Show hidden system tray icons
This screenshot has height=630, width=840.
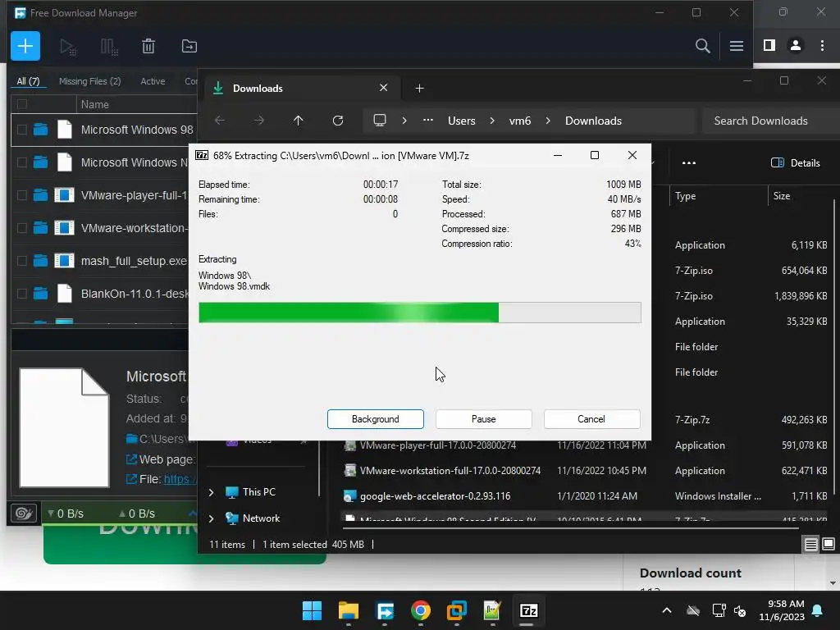pyautogui.click(x=666, y=610)
